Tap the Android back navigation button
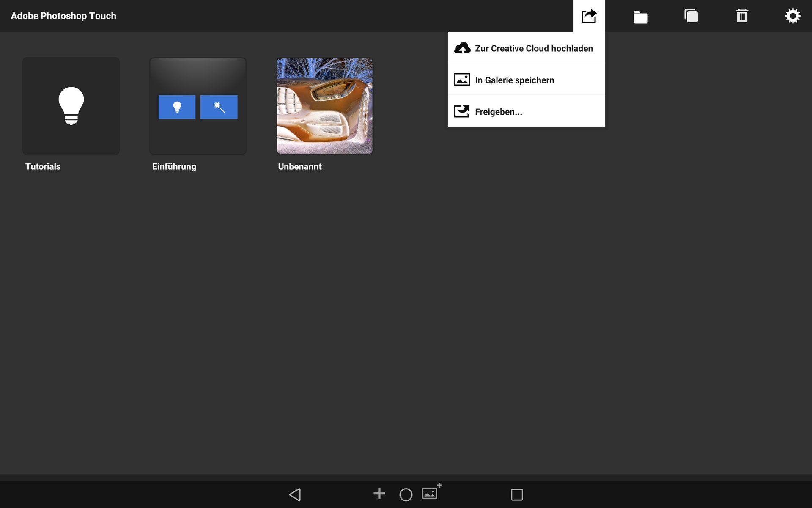 (x=295, y=494)
